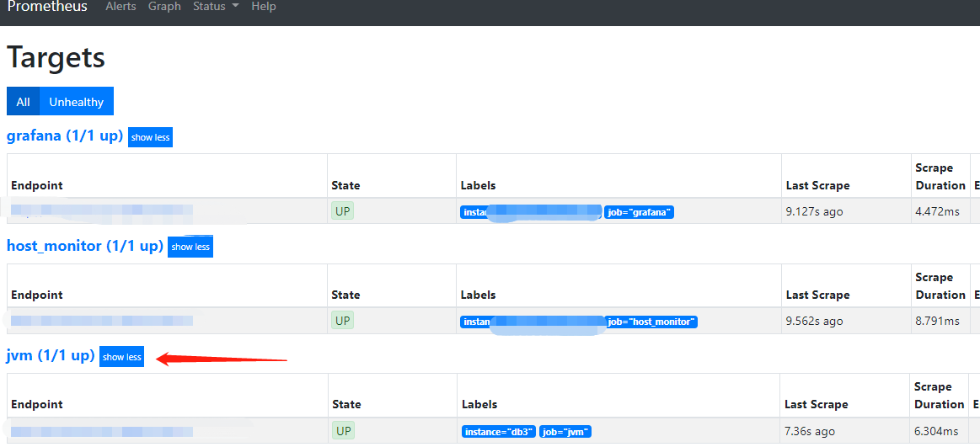Go to the Graph page
Viewport: 980px width, 447px height.
point(164,7)
